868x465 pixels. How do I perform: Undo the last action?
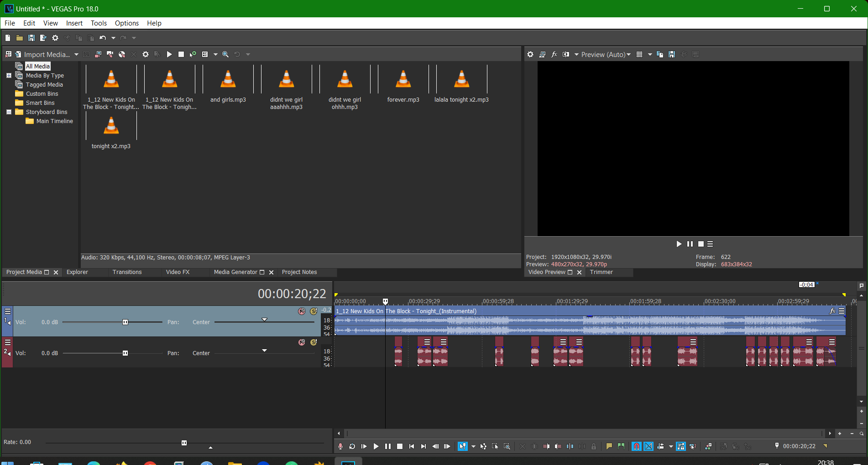click(x=103, y=38)
